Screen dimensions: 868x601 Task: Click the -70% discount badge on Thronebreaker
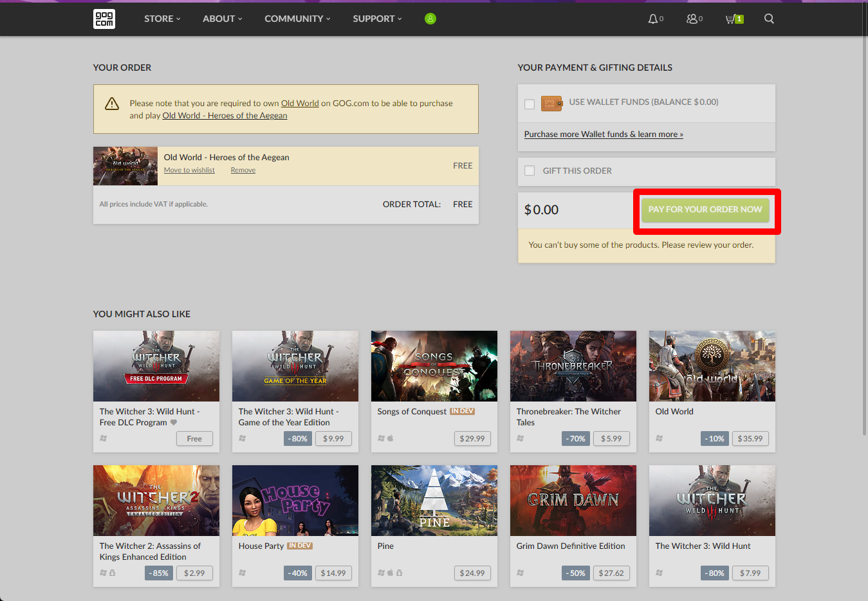click(x=576, y=439)
